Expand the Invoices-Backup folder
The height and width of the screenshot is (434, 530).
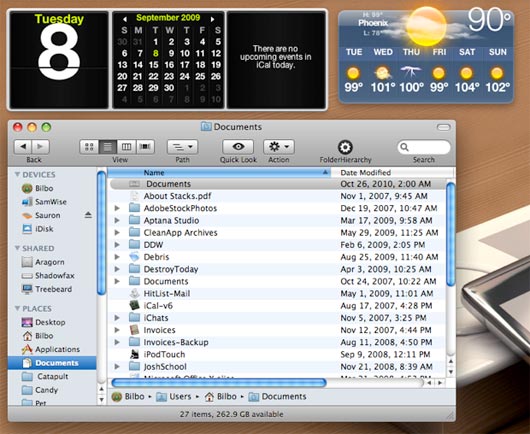[x=117, y=342]
